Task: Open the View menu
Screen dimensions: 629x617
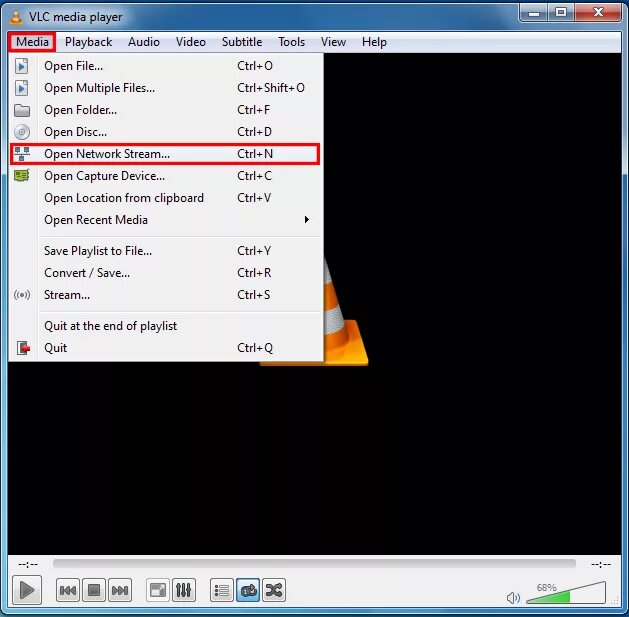Action: coord(333,42)
